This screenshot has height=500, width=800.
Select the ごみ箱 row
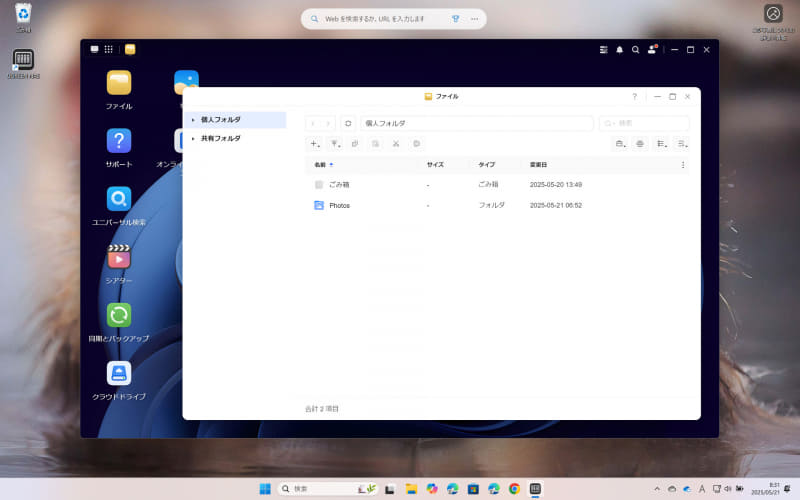(x=497, y=185)
